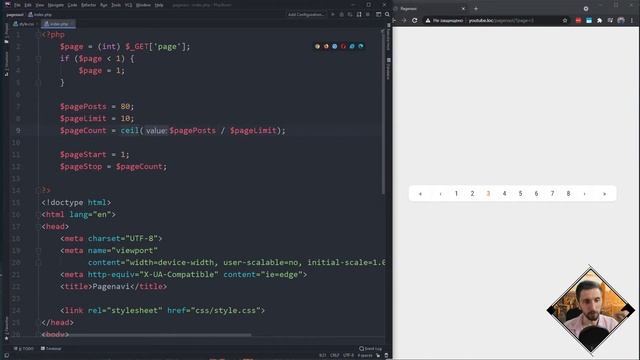Click the CRLF line separator in status bar
This screenshot has width=640, height=360.
coord(335,356)
